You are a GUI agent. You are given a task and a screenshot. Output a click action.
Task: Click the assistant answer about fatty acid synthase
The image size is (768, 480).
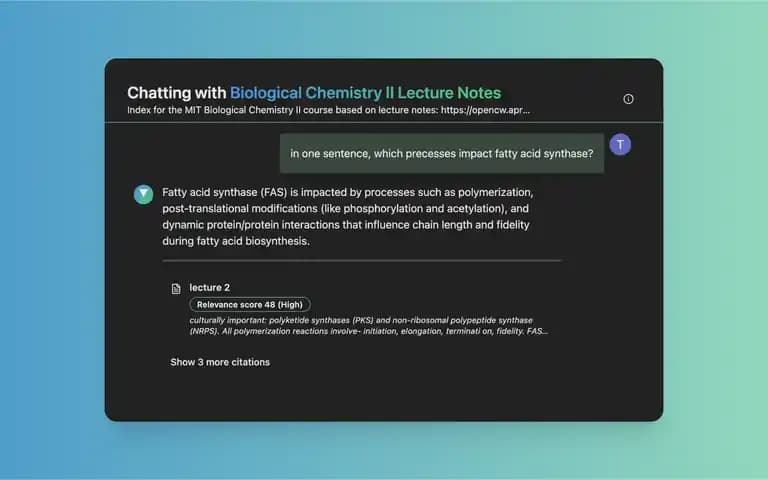(348, 216)
